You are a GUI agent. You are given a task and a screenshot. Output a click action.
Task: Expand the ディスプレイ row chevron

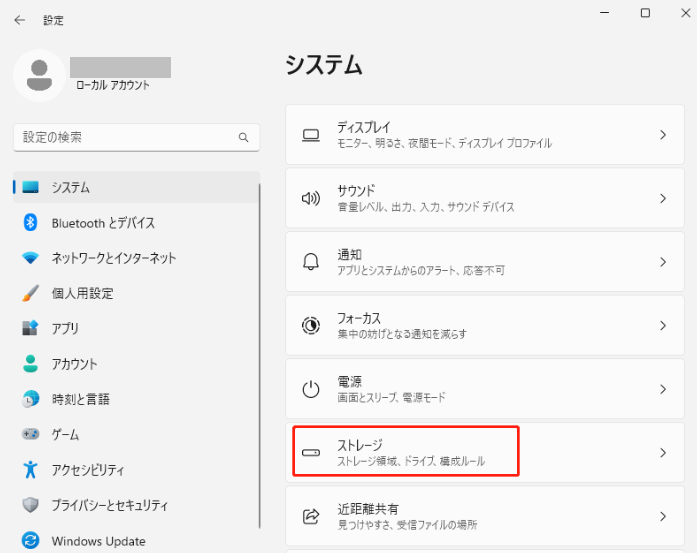tap(662, 135)
